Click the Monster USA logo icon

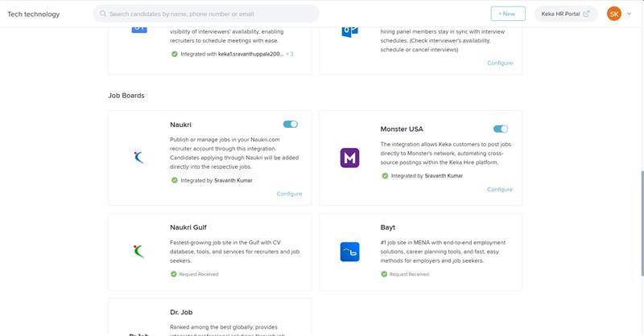[349, 158]
